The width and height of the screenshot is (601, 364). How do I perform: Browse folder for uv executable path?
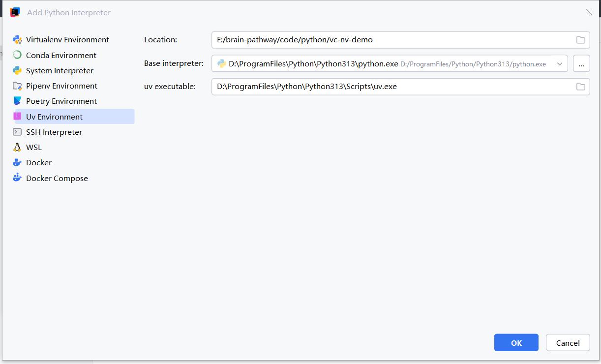point(581,87)
